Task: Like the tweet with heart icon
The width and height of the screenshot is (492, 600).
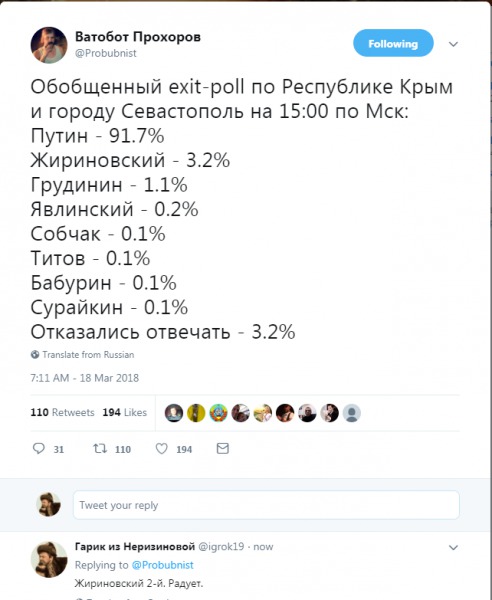Action: (x=161, y=448)
